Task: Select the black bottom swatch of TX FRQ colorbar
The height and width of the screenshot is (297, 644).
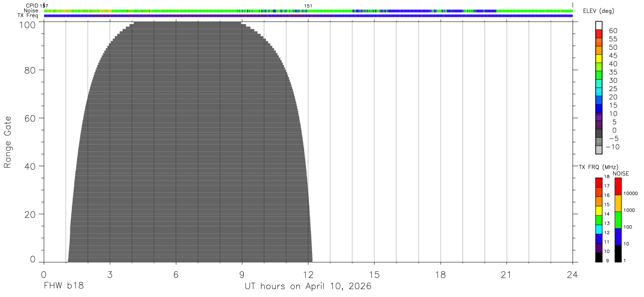Action: pyautogui.click(x=599, y=258)
